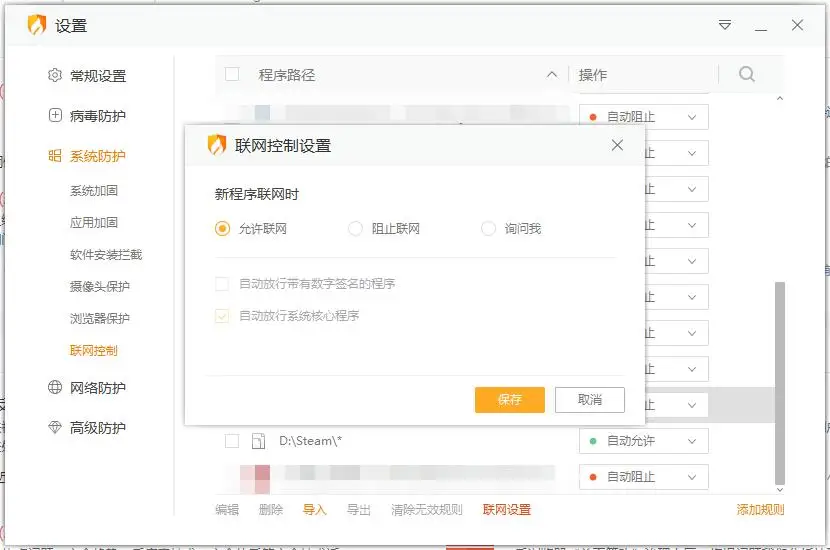Click the file icon next to D:\Steam\*

[x=258, y=440]
